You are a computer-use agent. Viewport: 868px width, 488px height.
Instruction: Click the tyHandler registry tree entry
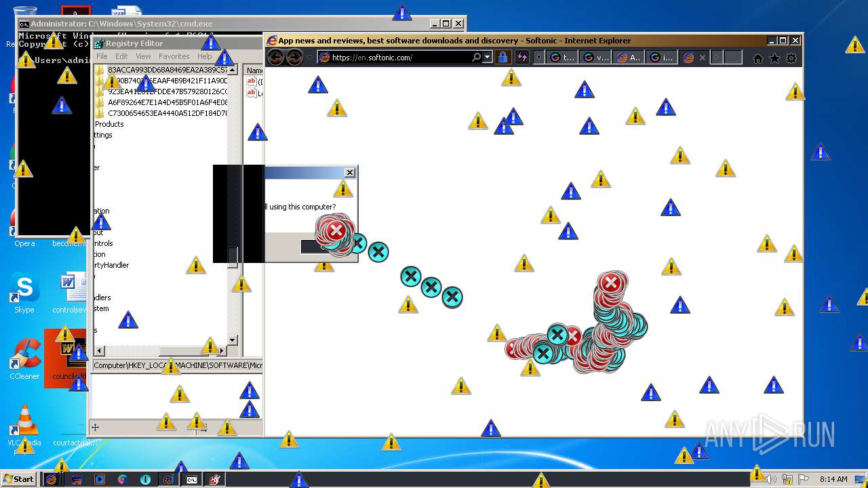click(111, 265)
